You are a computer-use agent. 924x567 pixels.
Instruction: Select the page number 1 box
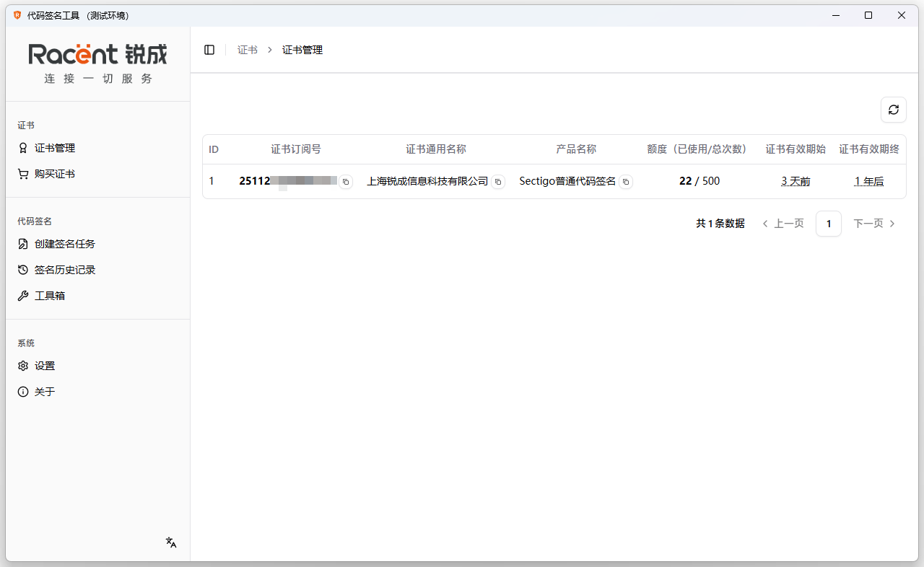click(828, 223)
